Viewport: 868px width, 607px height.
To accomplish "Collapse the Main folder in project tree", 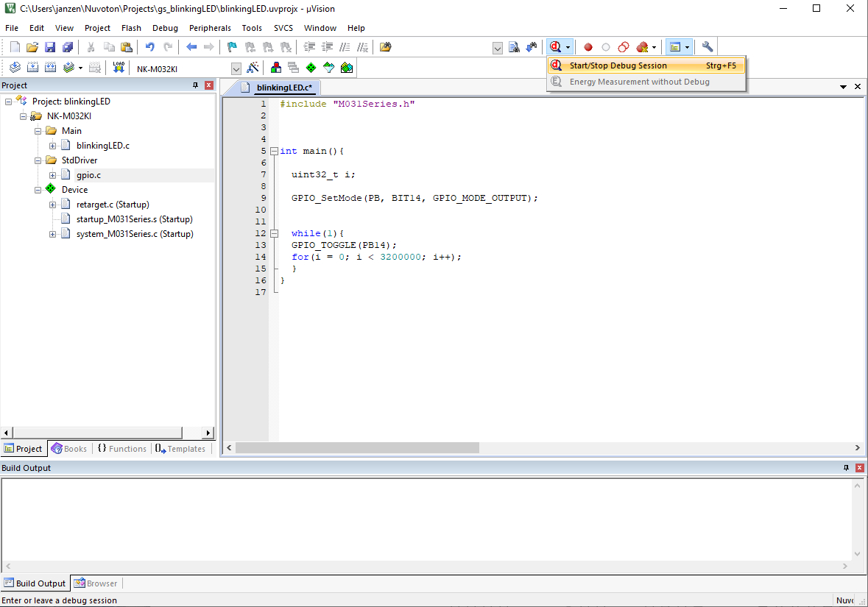I will click(x=38, y=130).
